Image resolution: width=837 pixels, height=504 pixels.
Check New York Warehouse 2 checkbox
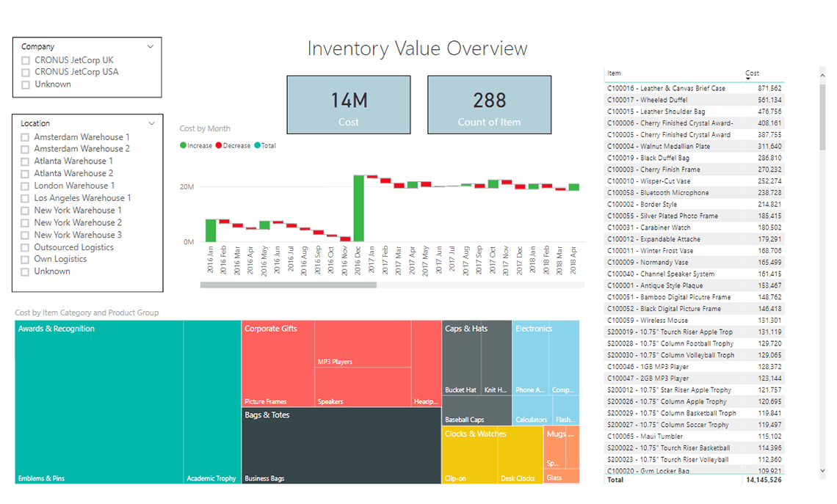[x=24, y=223]
